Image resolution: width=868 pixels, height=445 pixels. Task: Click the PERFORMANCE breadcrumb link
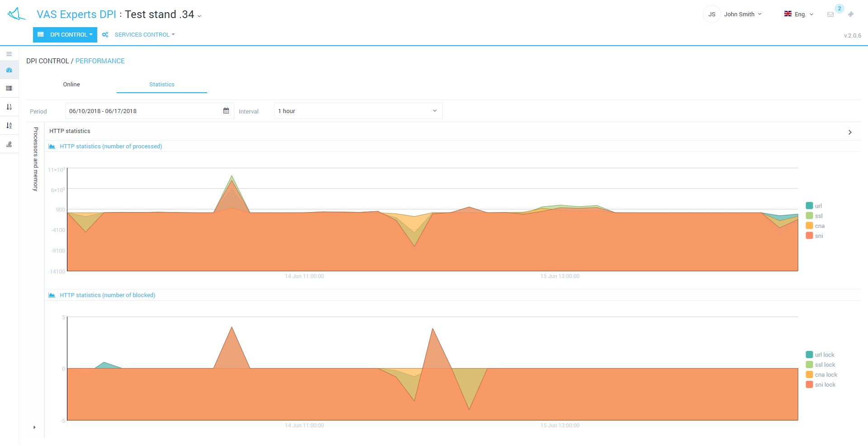(100, 61)
